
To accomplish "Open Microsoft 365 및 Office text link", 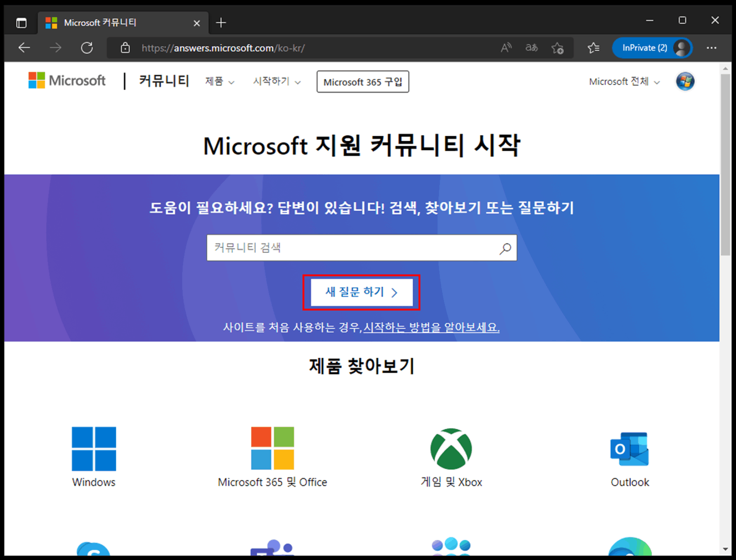I will point(272,482).
